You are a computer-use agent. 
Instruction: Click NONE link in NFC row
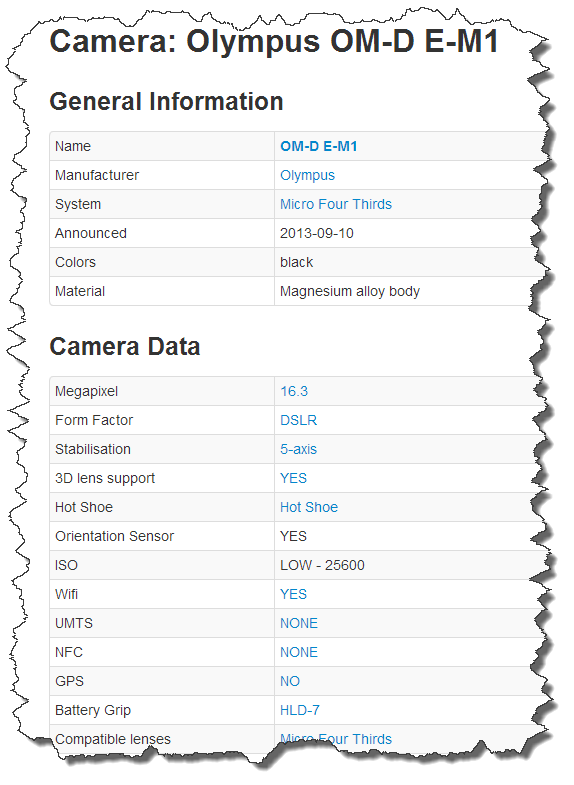pos(299,652)
